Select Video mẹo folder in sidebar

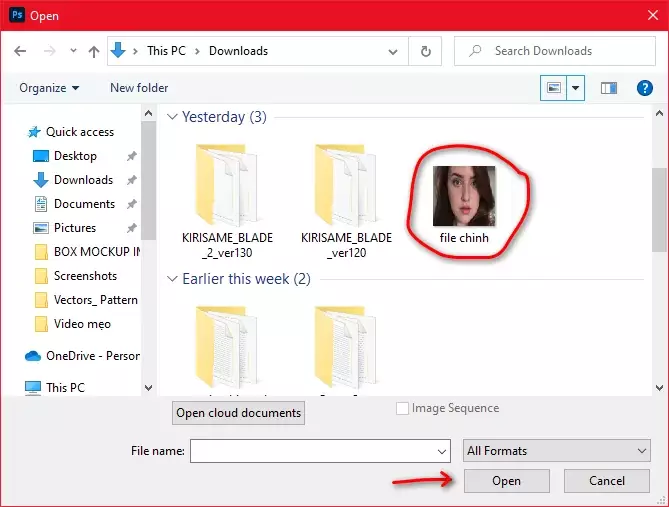coord(73,324)
